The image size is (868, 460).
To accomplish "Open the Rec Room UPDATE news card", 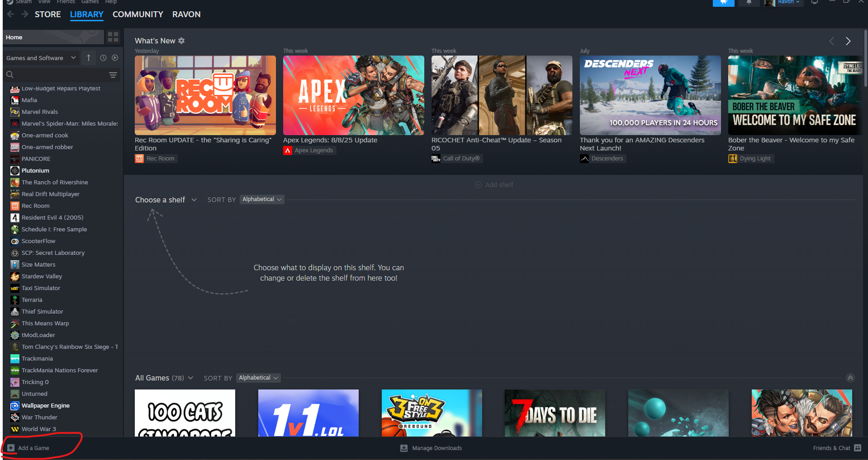I will [x=205, y=95].
